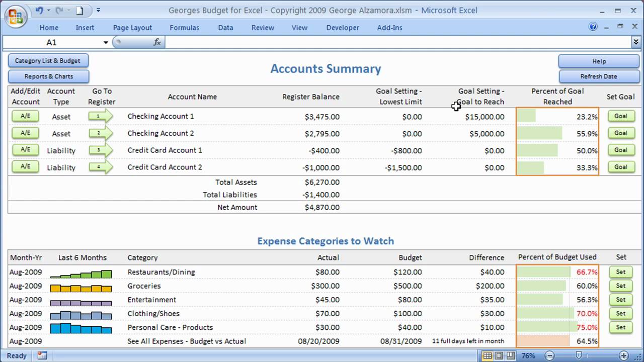Click Goal button for Credit Card Account 2
The height and width of the screenshot is (362, 644).
coord(621,167)
